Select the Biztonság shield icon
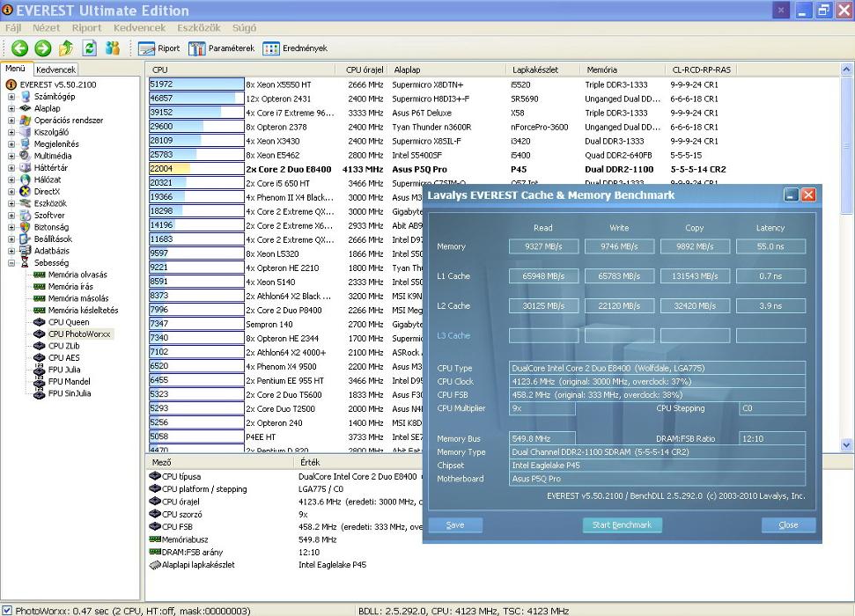This screenshot has height=616, width=855. tap(26, 227)
